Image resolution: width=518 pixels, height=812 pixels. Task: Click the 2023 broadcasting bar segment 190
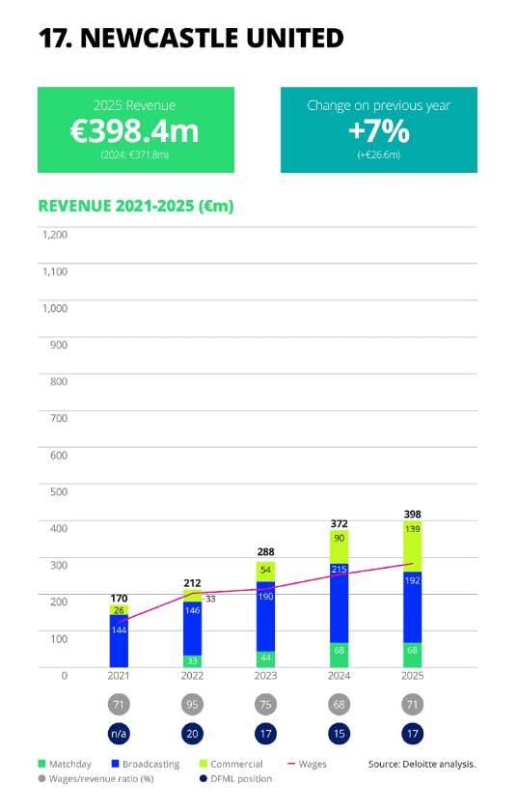[x=265, y=616]
